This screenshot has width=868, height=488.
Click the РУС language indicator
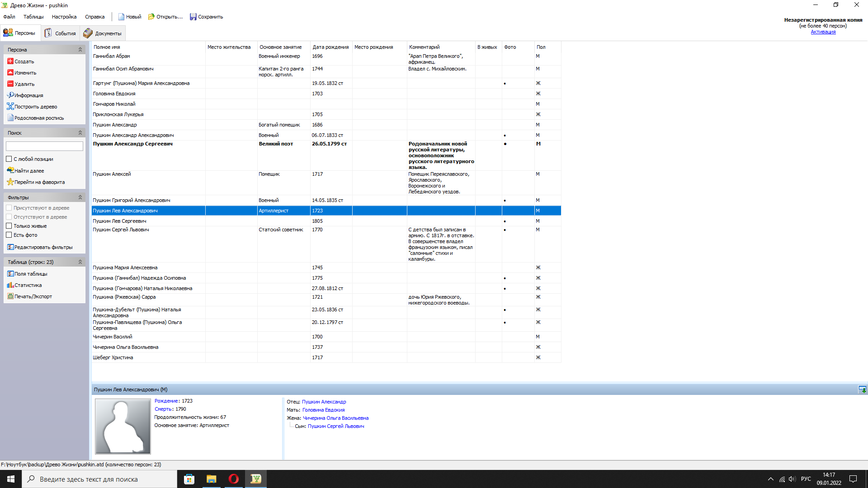[x=806, y=479]
